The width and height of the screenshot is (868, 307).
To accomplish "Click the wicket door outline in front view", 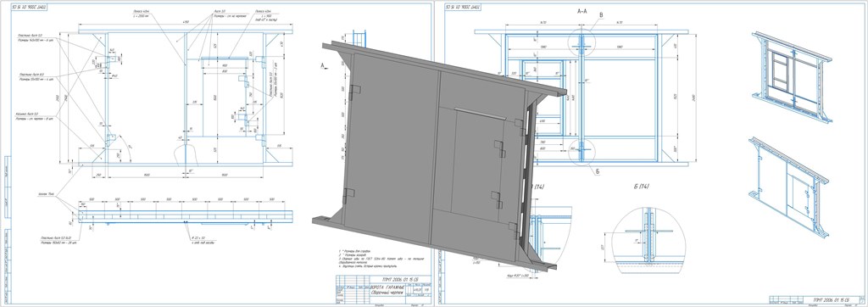I will (225, 97).
